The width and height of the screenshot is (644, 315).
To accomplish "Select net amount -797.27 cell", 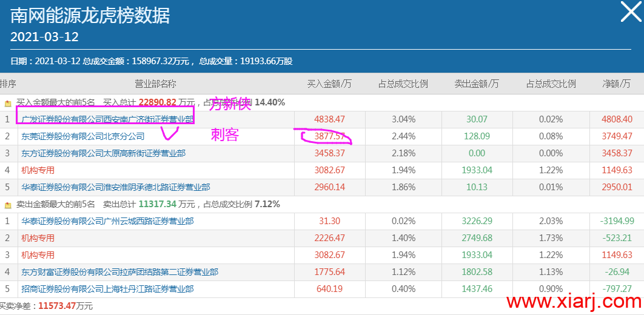I will [617, 289].
